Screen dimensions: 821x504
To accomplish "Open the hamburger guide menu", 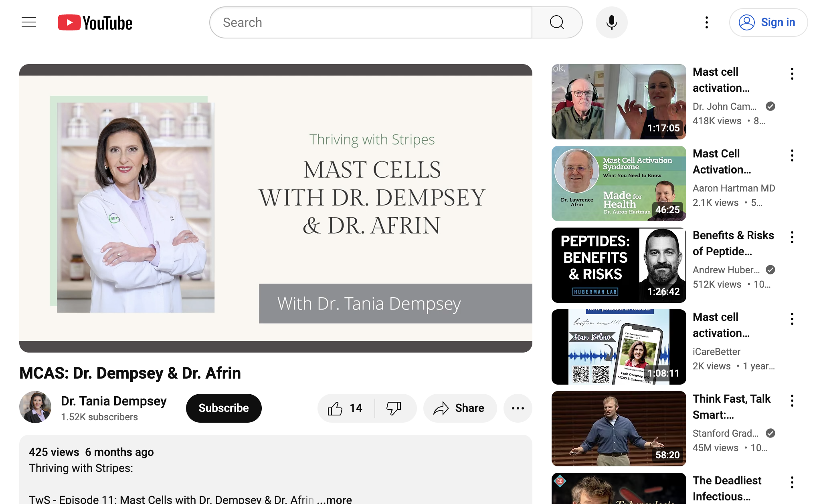I will click(29, 22).
